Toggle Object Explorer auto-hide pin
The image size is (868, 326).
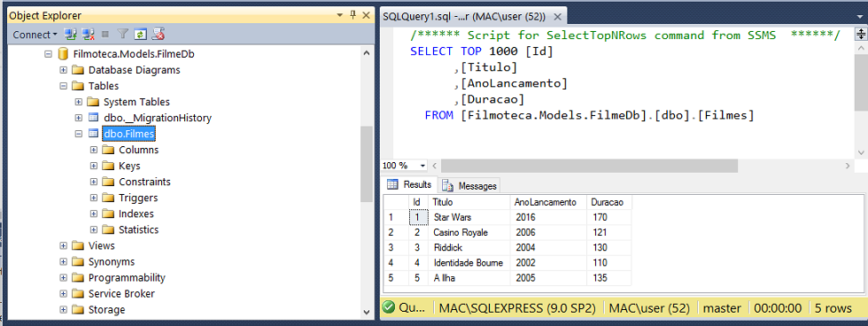coord(353,15)
